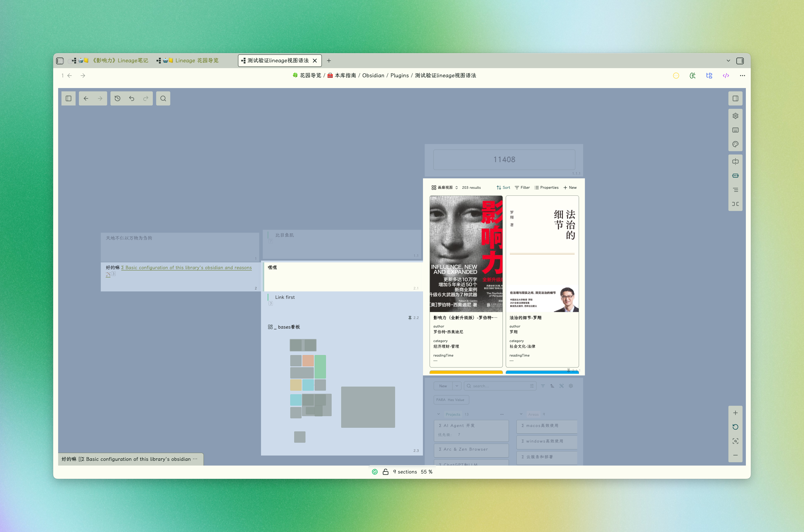Select the 嘿嘿 card
Image resolution: width=804 pixels, height=532 pixels.
(x=343, y=277)
